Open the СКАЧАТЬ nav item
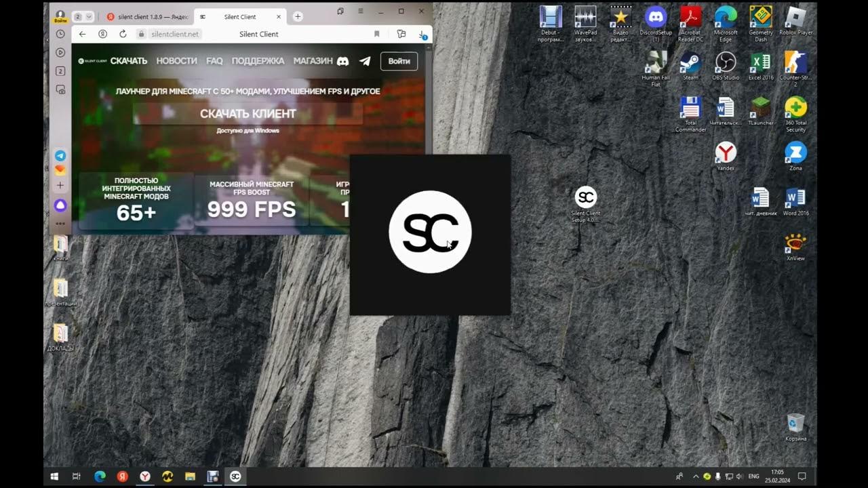The height and width of the screenshot is (488, 868). 129,61
